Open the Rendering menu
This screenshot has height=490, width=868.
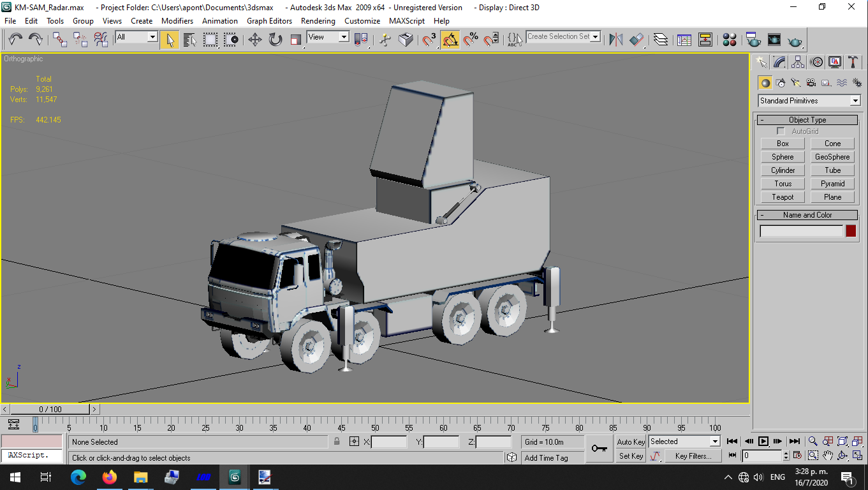[x=318, y=21]
